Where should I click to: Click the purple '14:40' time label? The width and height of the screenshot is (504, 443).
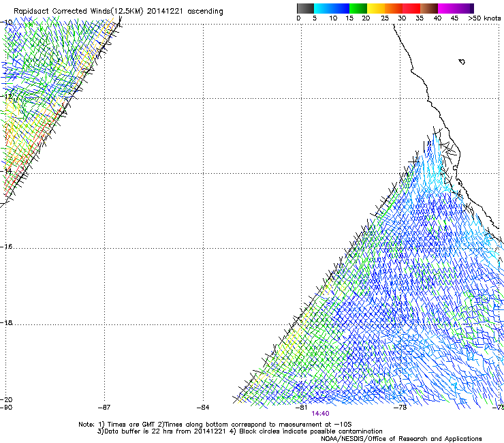tap(320, 414)
